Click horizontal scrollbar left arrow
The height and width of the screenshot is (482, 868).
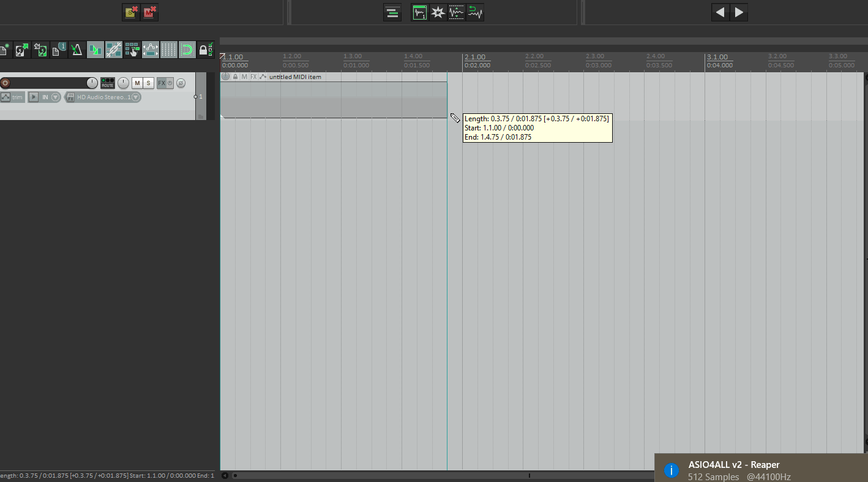coord(225,475)
